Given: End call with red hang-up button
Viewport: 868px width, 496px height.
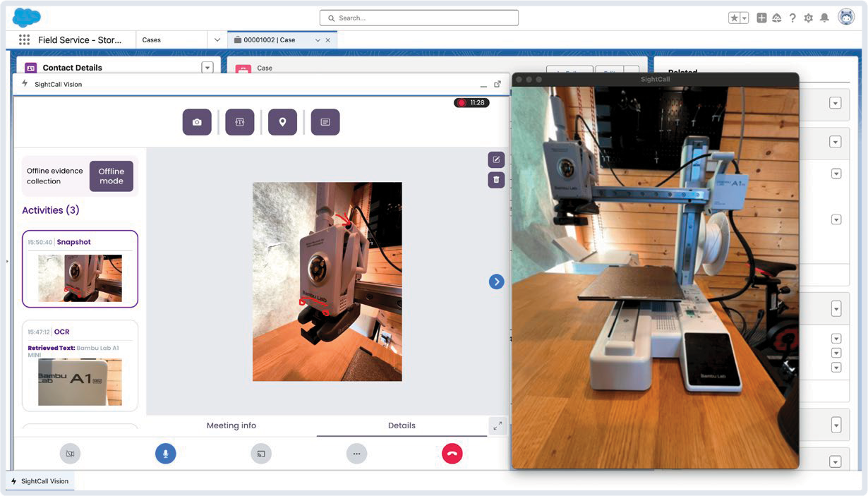Looking at the screenshot, I should pos(452,454).
